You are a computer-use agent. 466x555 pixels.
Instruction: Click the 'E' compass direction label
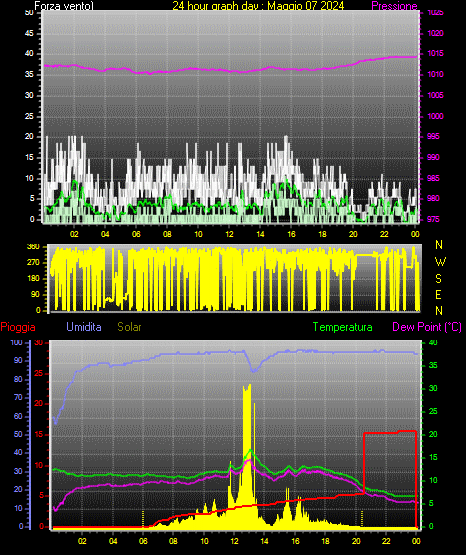(438, 295)
